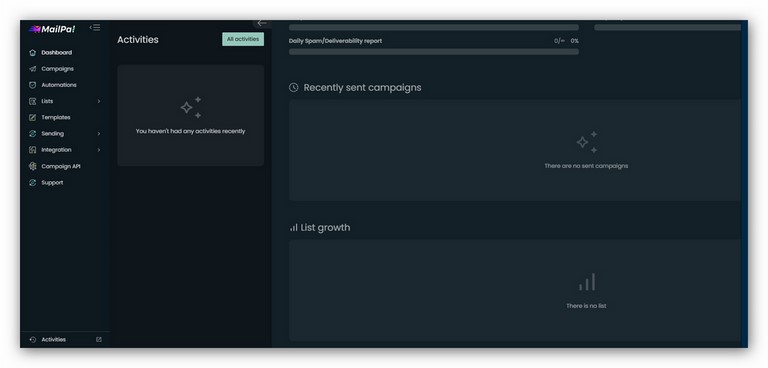Expand the Sending submenu chevron
Screen dimensions: 768x368
(99, 134)
